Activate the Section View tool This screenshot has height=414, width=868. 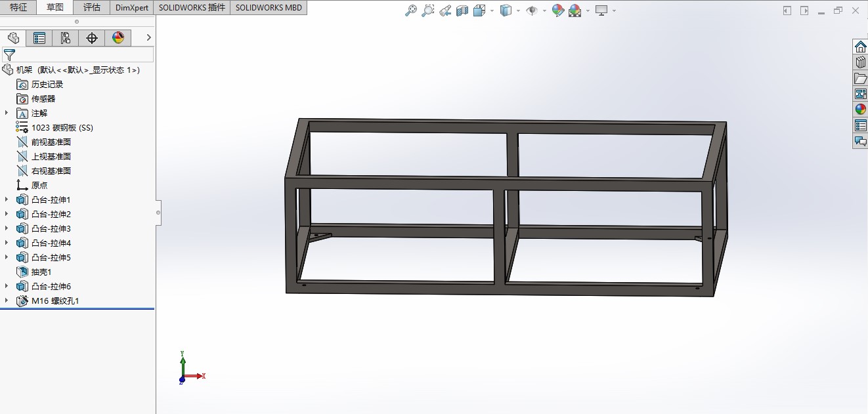(x=462, y=10)
